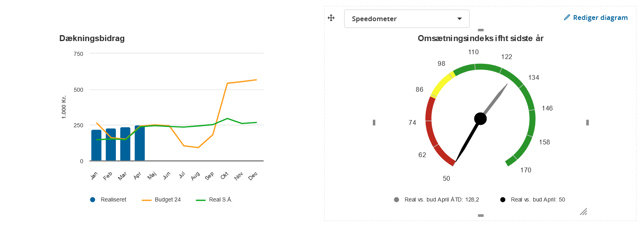The width and height of the screenshot is (644, 227).
Task: Click the pencil icon for Rediger diagram
Action: 567,18
